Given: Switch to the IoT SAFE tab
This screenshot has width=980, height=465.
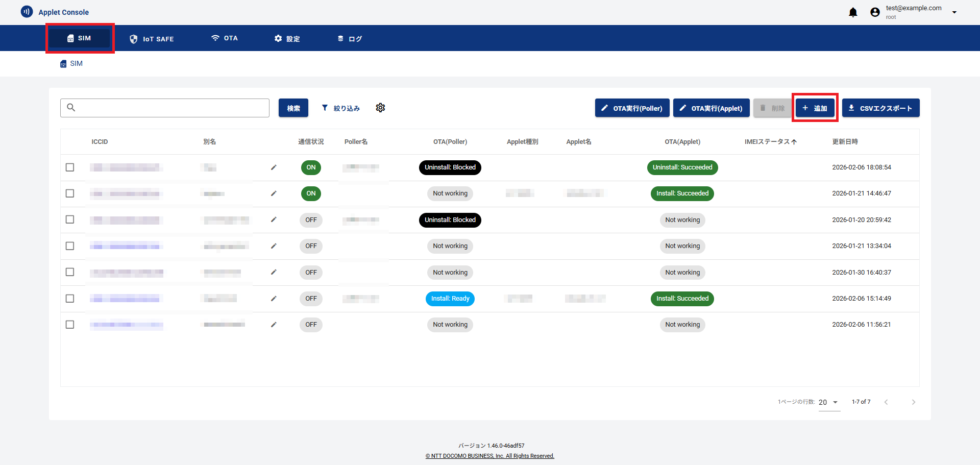Looking at the screenshot, I should (152, 39).
